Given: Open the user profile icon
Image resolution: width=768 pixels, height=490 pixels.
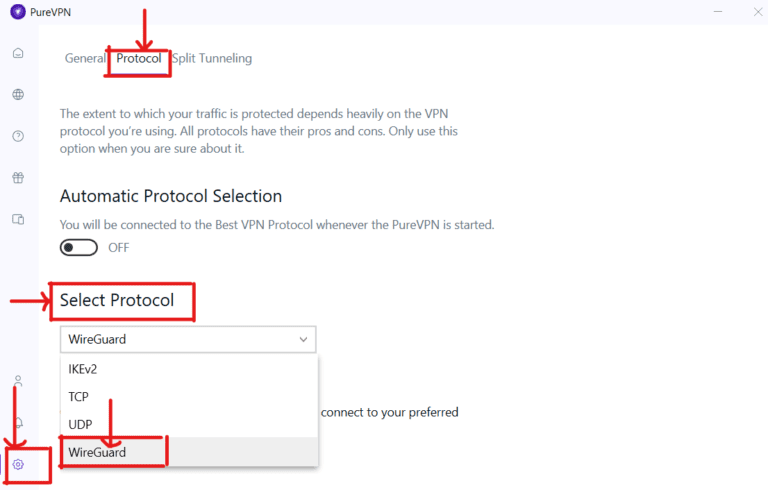Looking at the screenshot, I should [x=18, y=381].
